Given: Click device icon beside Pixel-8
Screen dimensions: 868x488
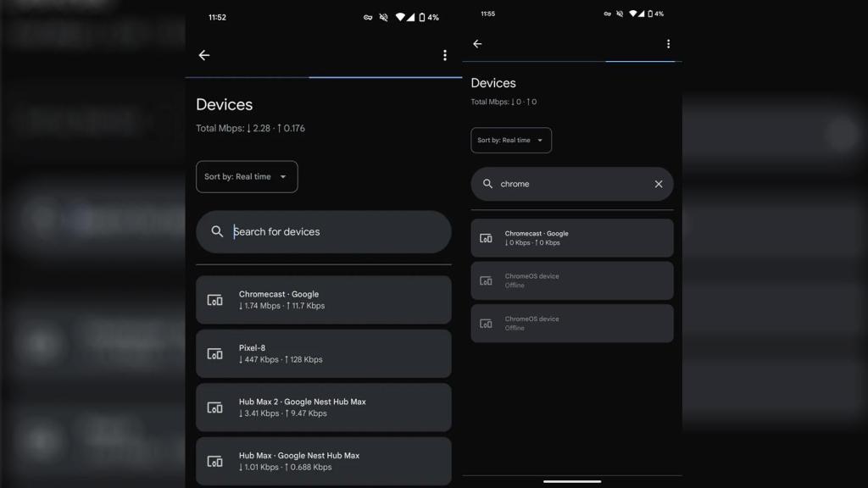Looking at the screenshot, I should point(214,354).
